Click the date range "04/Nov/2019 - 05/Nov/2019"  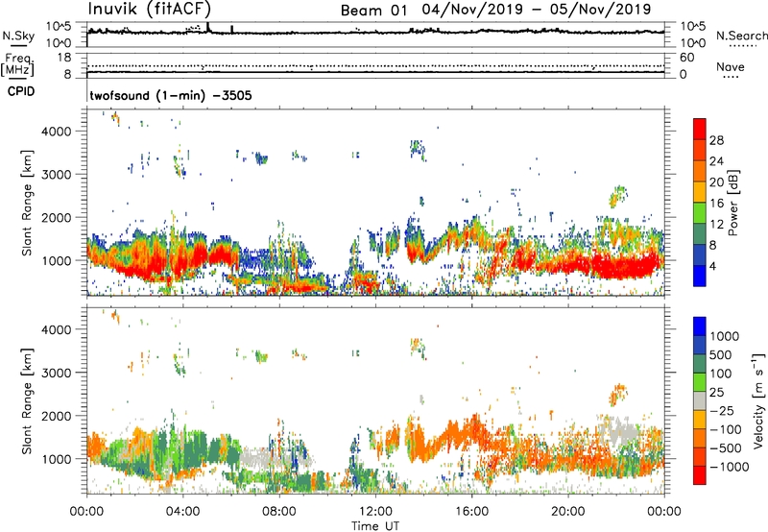(537, 10)
